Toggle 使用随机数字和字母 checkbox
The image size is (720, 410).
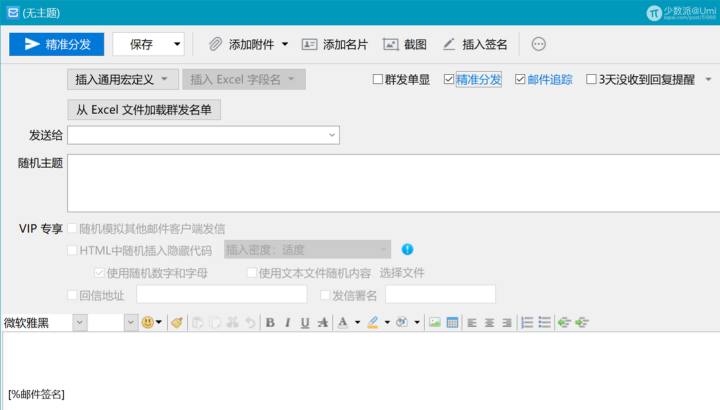coord(99,273)
